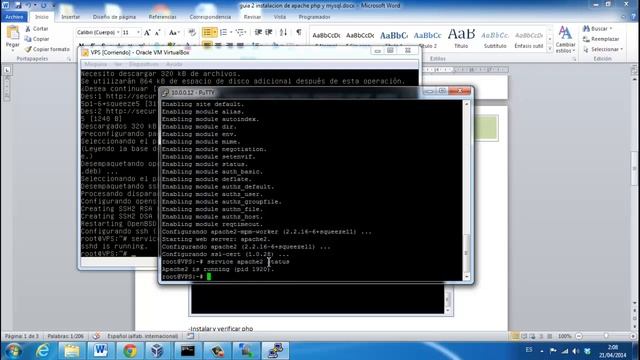Open the bullet list style dropdown arrow
Viewport: 640px width, 360px height.
215,32
